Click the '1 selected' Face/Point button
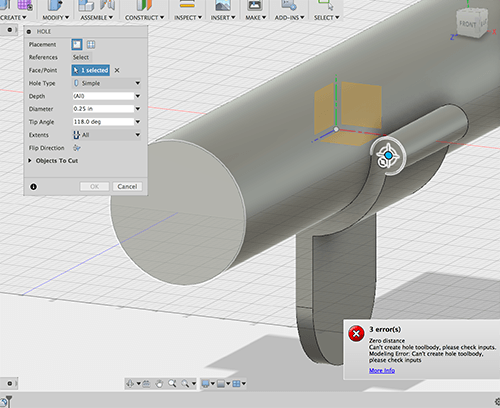 click(91, 70)
